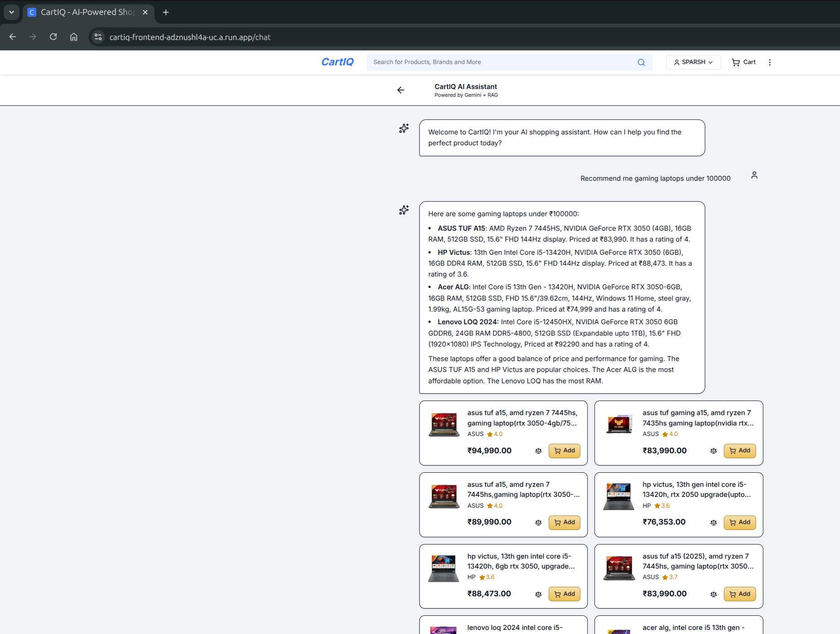The width and height of the screenshot is (840, 634).
Task: Open the asus tuf a15 (2025) title
Action: (698, 561)
